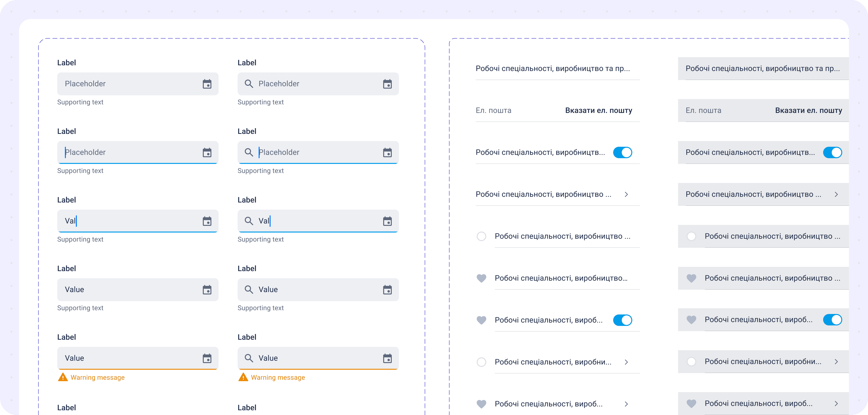Expand chevron in gray row with radio button
The width and height of the screenshot is (868, 415).
pyautogui.click(x=836, y=362)
